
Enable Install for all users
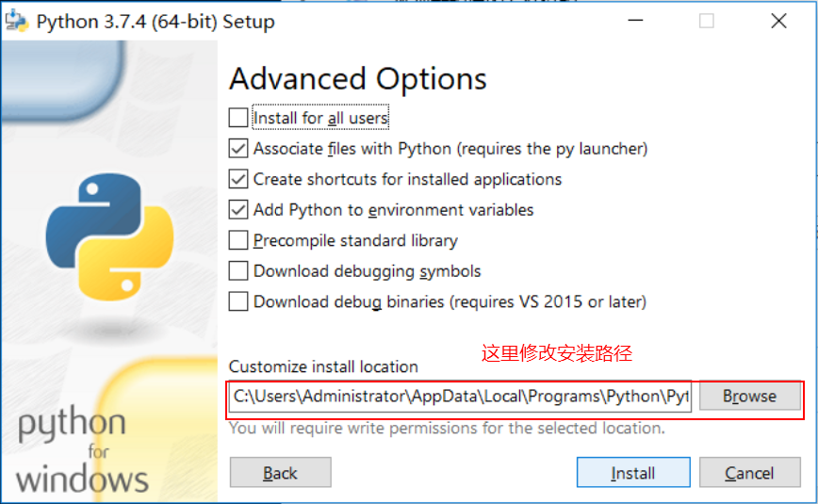coord(239,118)
